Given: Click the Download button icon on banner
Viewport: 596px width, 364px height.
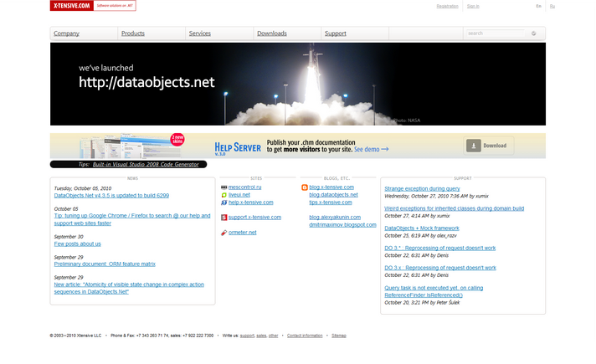Looking at the screenshot, I should [x=474, y=146].
